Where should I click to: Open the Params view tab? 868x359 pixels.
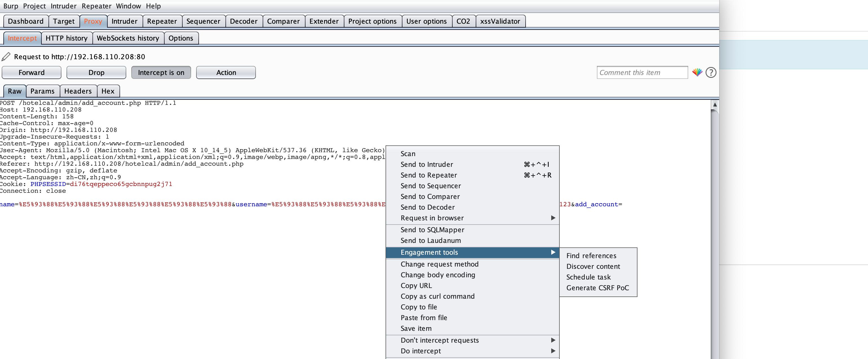coord(42,91)
